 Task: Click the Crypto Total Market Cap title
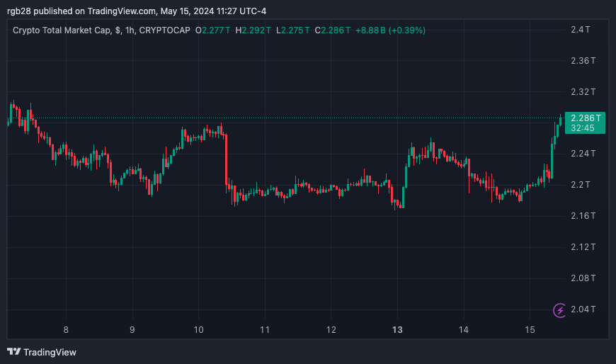62,30
